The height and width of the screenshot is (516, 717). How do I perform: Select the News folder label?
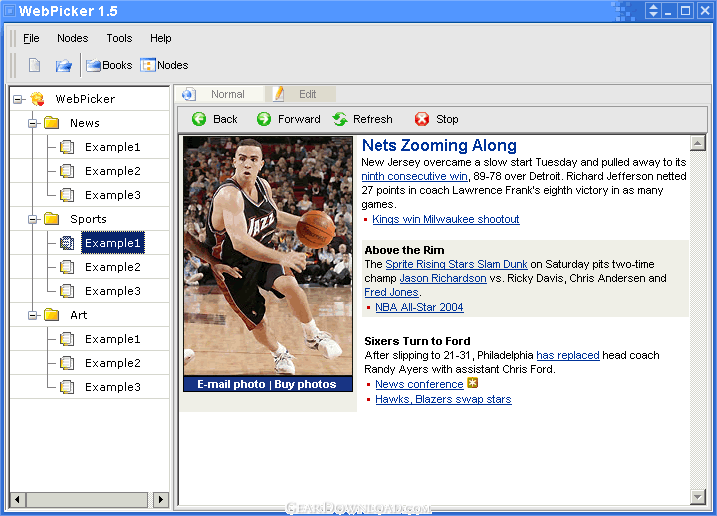(x=85, y=123)
